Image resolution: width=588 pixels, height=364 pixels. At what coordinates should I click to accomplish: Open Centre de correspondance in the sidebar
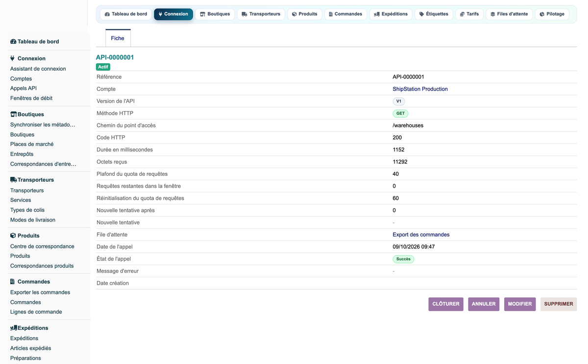point(42,246)
